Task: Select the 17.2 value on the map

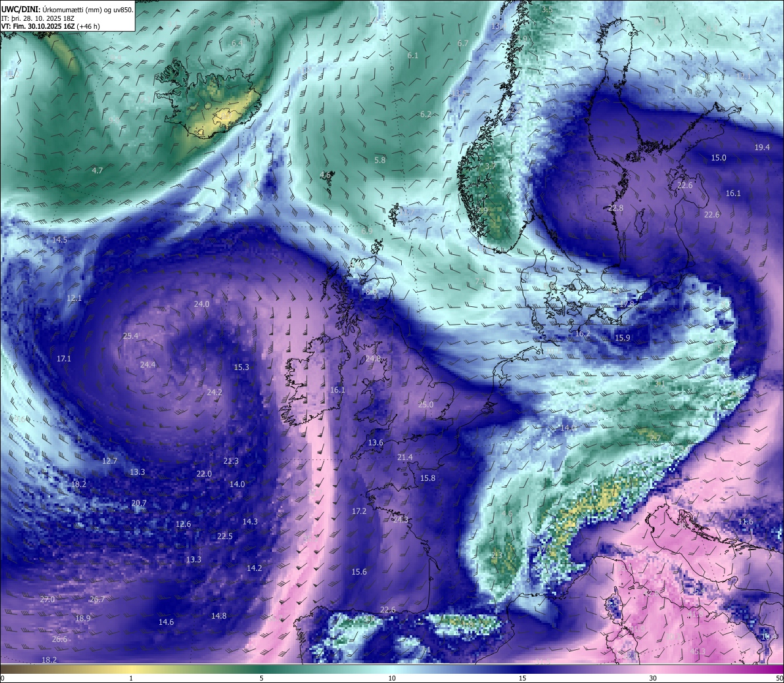Action: (x=359, y=511)
